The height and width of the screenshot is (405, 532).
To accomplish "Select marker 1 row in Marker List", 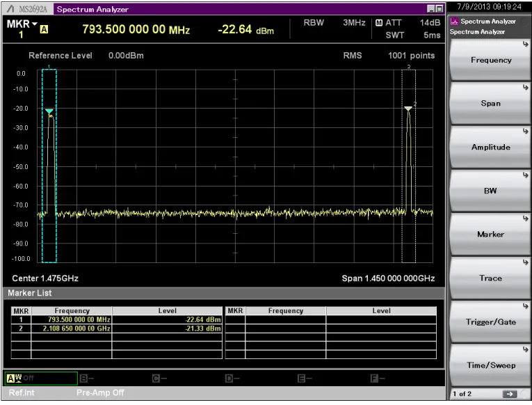I will [116, 320].
